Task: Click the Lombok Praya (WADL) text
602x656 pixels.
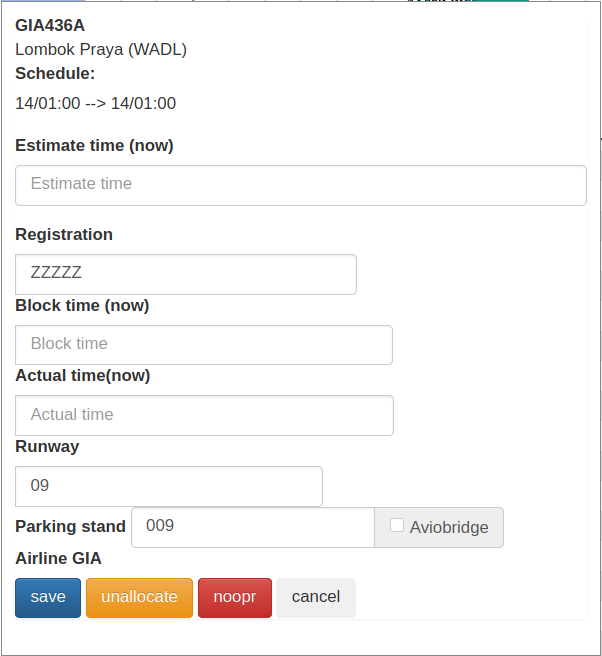Action: point(101,49)
